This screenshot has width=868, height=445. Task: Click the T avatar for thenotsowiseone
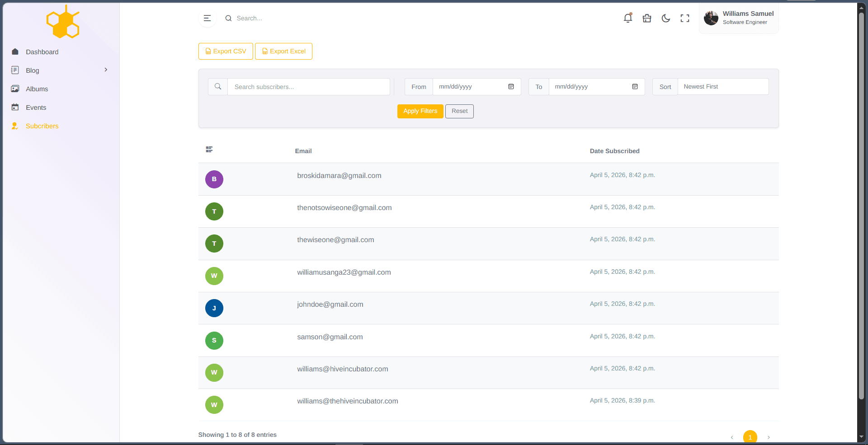coord(214,211)
